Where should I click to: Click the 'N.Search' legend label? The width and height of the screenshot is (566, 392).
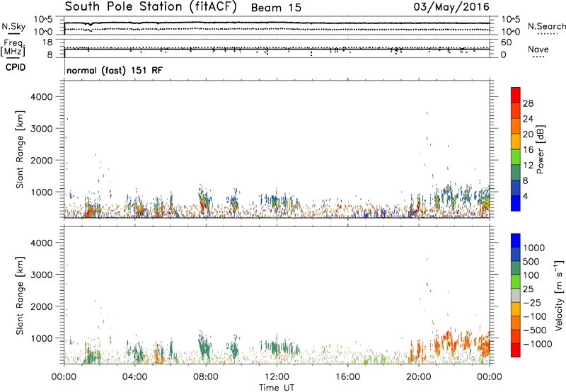546,26
